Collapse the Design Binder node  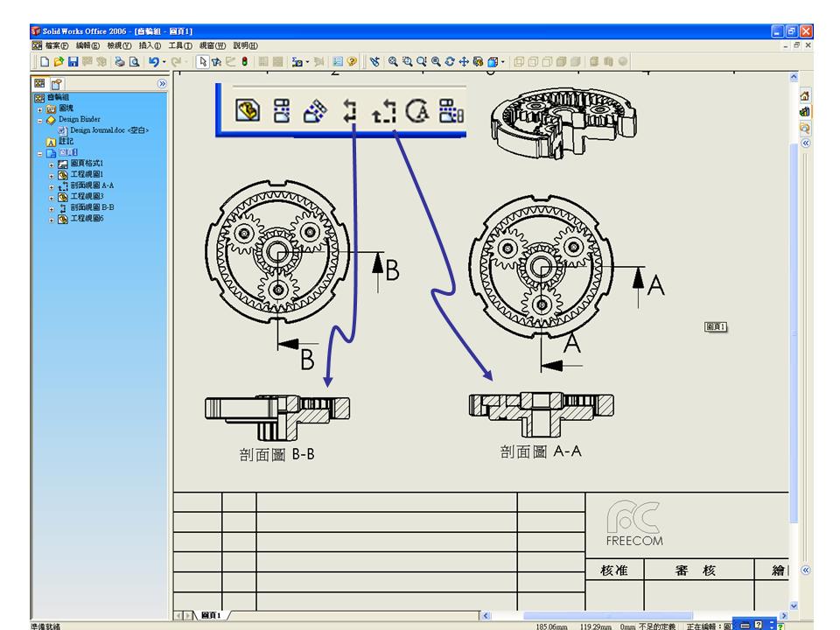click(39, 121)
